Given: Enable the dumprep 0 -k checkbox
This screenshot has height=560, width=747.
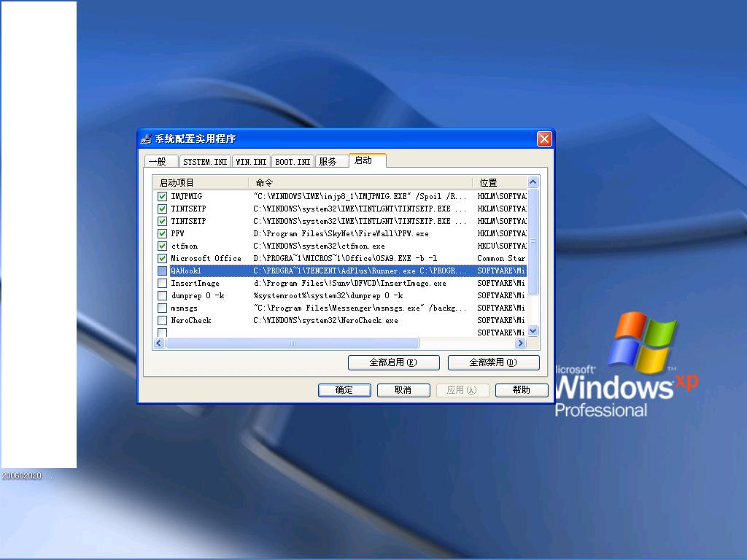Looking at the screenshot, I should tap(162, 295).
